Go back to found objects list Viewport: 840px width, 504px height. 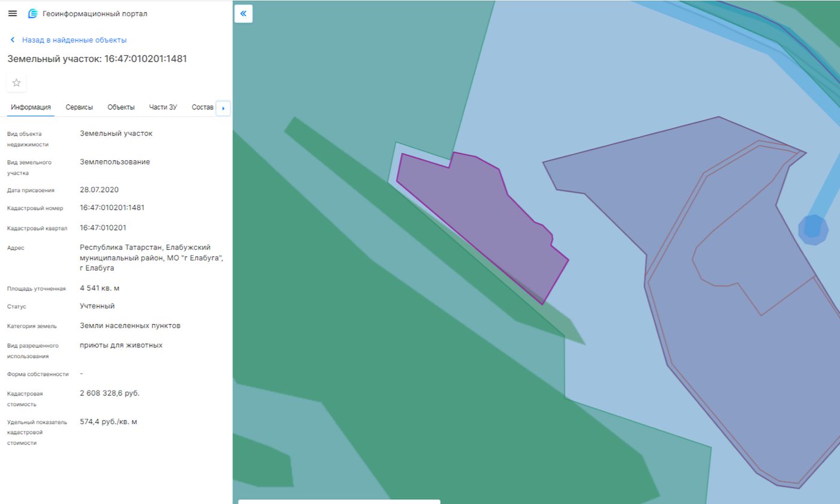coord(74,40)
